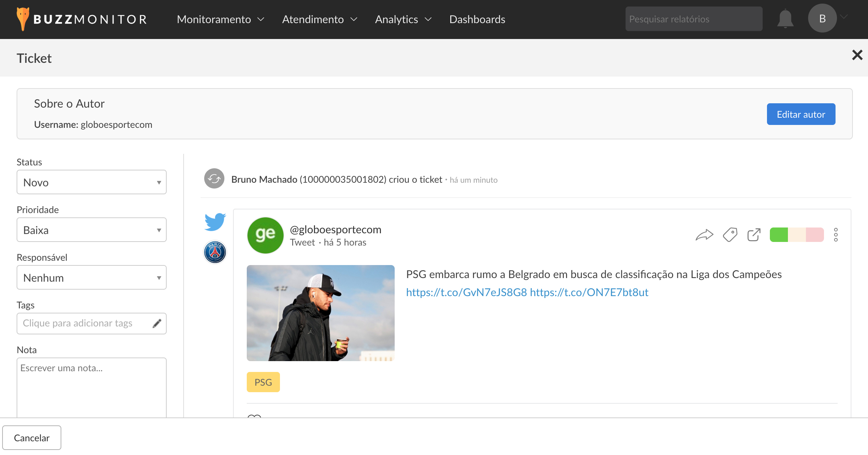Click the Twitter bird icon
Image resolution: width=868 pixels, height=455 pixels.
point(215,222)
